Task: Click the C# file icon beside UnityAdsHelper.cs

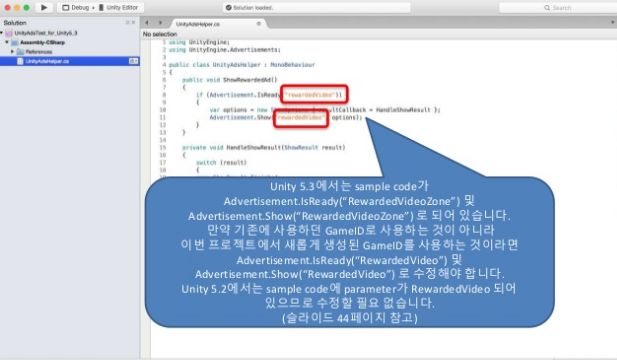Action: tap(20, 61)
